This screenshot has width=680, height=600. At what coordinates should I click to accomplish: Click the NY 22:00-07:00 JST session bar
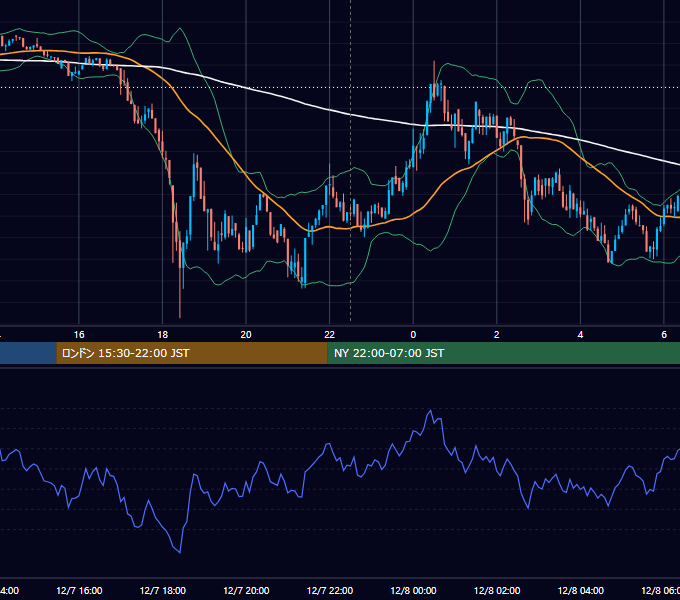(503, 353)
